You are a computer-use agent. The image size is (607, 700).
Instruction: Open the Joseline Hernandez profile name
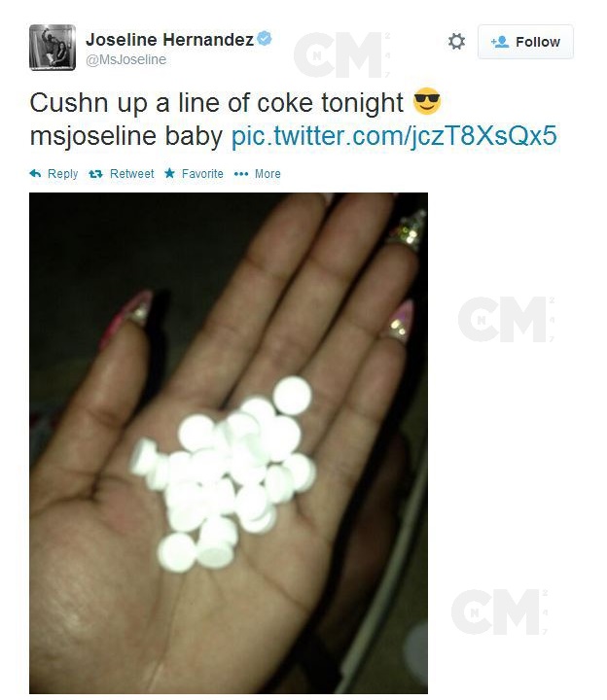[169, 39]
